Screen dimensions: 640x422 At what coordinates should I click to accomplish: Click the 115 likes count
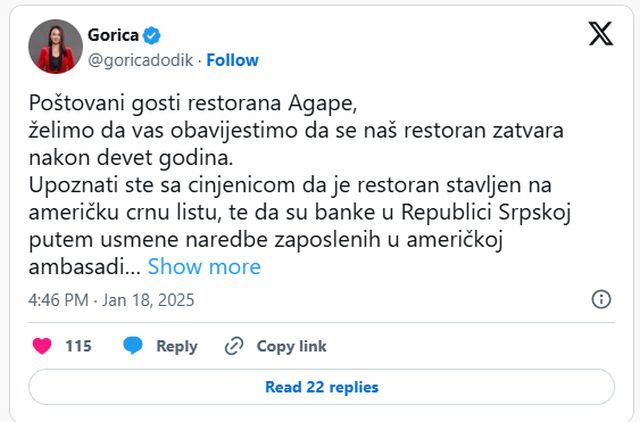(x=78, y=346)
